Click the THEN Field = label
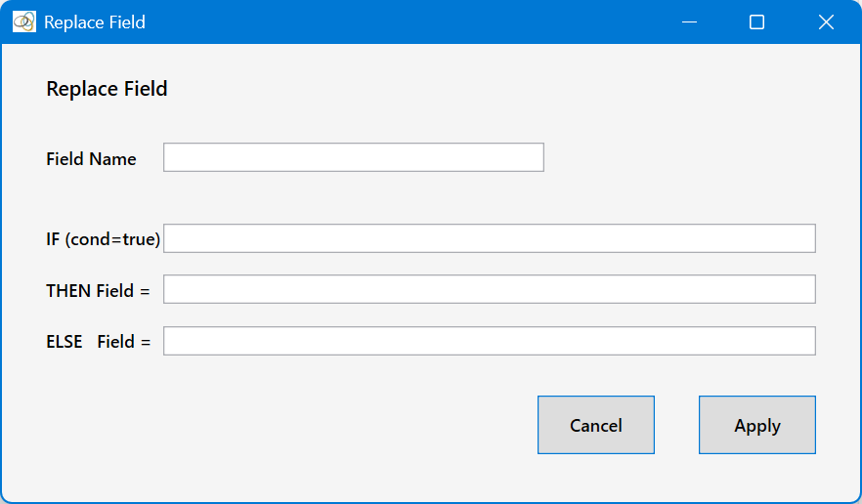862x504 pixels. pos(98,291)
